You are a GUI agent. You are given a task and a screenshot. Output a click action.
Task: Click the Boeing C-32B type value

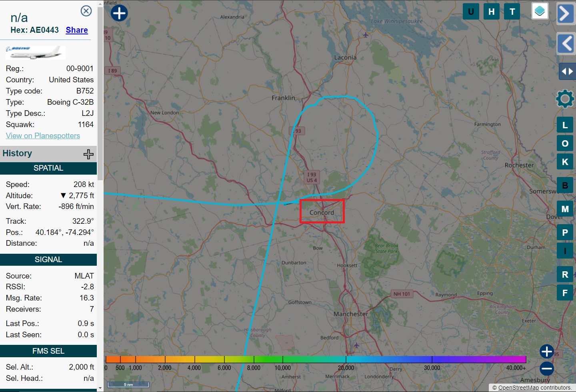point(70,102)
